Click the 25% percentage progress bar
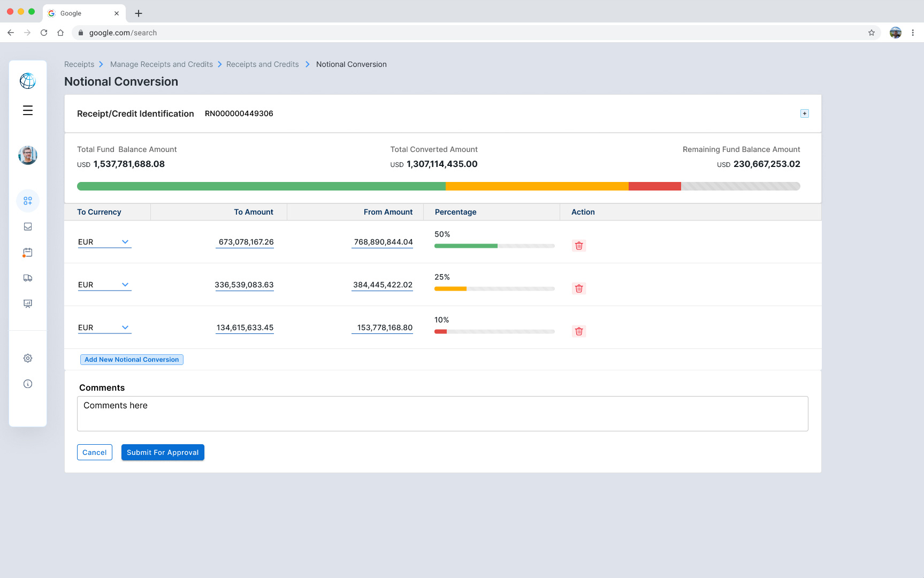Image resolution: width=924 pixels, height=578 pixels. pyautogui.click(x=494, y=289)
